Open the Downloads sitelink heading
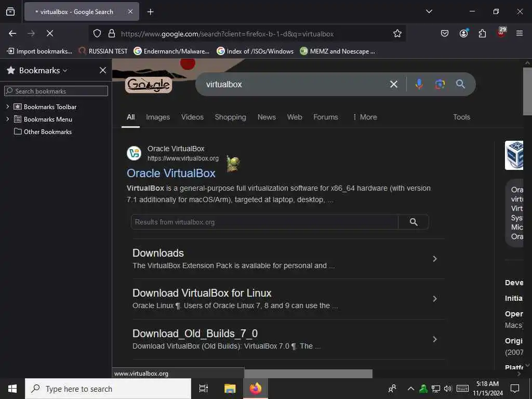This screenshot has height=399, width=532. [x=158, y=253]
